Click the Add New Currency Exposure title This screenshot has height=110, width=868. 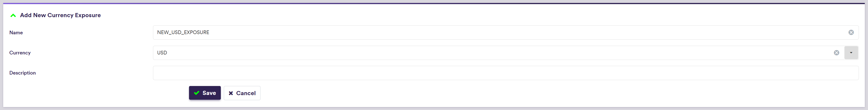[x=60, y=16]
